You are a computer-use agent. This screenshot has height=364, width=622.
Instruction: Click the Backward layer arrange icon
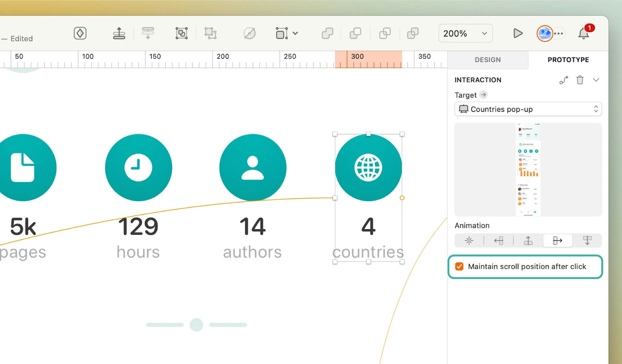148,33
